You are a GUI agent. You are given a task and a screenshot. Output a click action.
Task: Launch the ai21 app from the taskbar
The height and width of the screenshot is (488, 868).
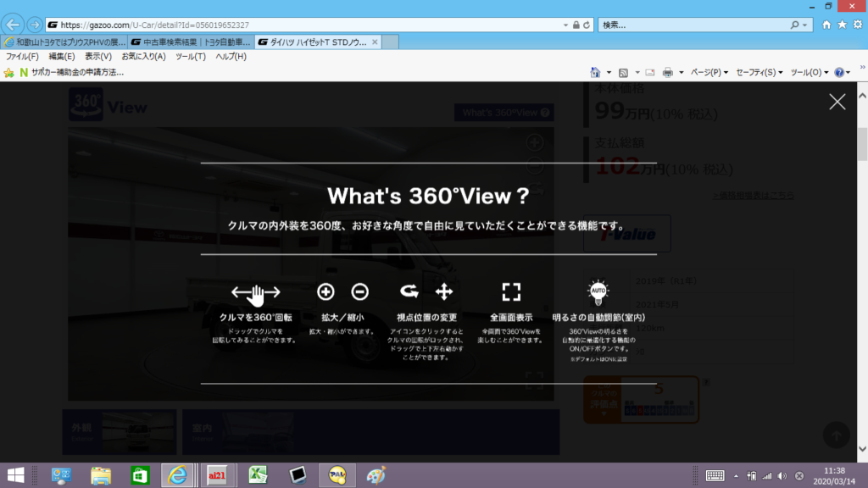(217, 475)
